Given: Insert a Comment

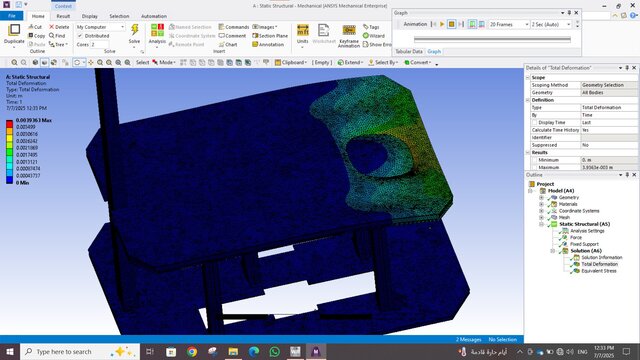Looking at the screenshot, I should [232, 36].
